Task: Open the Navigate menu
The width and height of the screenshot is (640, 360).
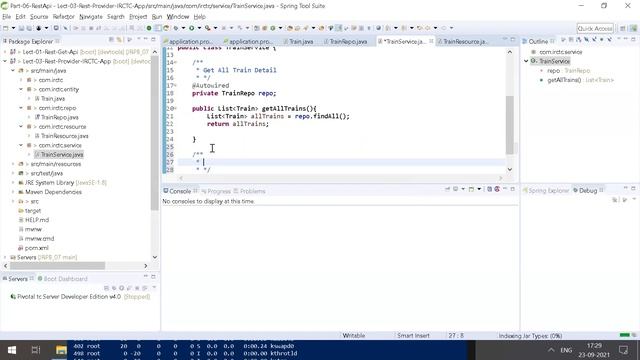Action: (x=91, y=17)
